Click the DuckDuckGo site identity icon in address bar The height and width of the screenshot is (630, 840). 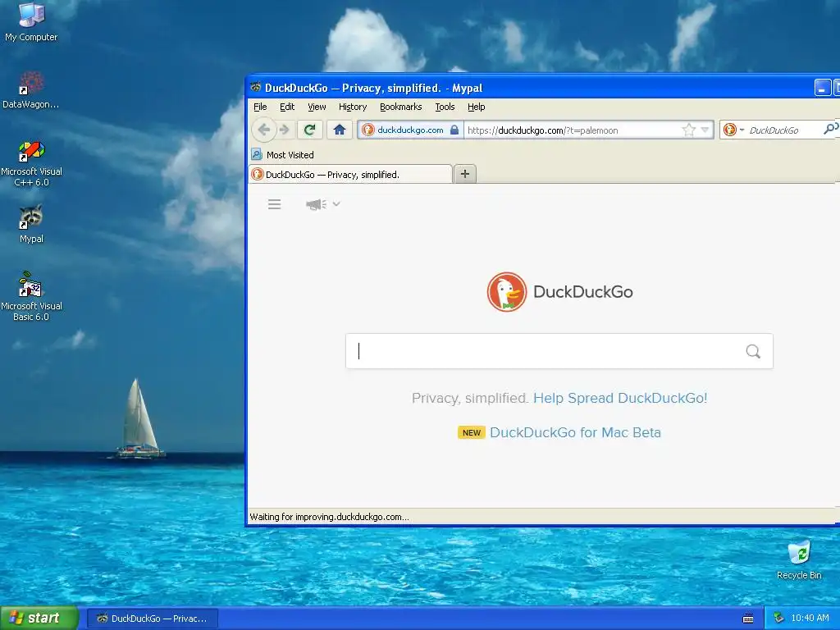[x=368, y=130]
